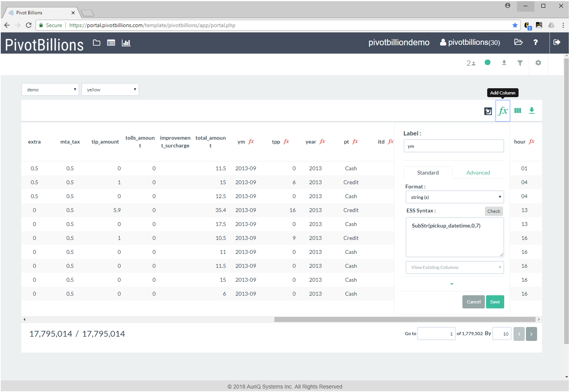Open Chrome menu three dots
Image resolution: width=570 pixels, height=392 pixels.
pyautogui.click(x=563, y=25)
